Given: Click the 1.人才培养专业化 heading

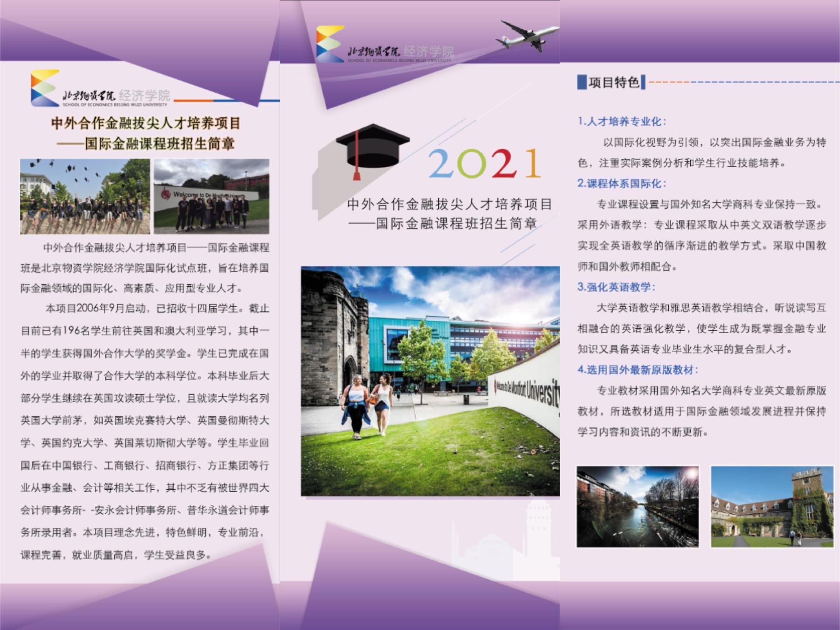Looking at the screenshot, I should click(622, 121).
